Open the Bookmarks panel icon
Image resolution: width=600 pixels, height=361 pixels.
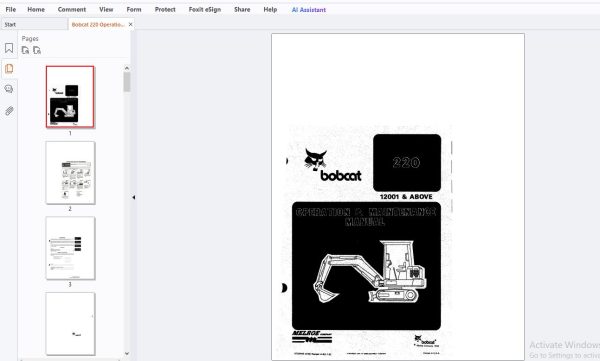click(x=9, y=48)
